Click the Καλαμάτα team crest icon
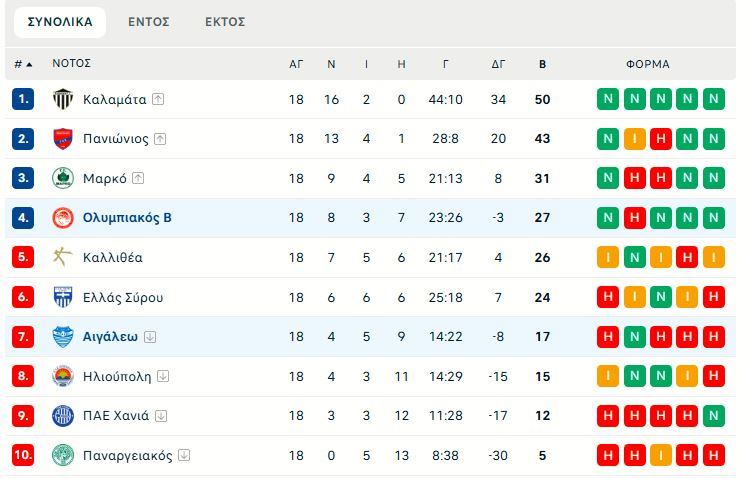Screen dimensions: 748x479 [x=62, y=99]
